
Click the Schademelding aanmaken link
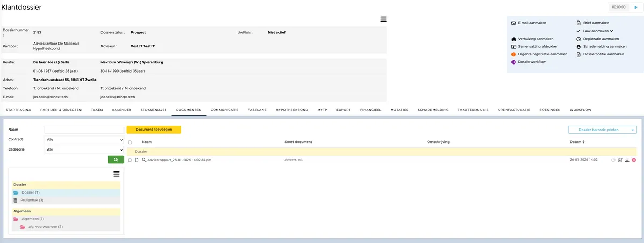click(x=604, y=46)
